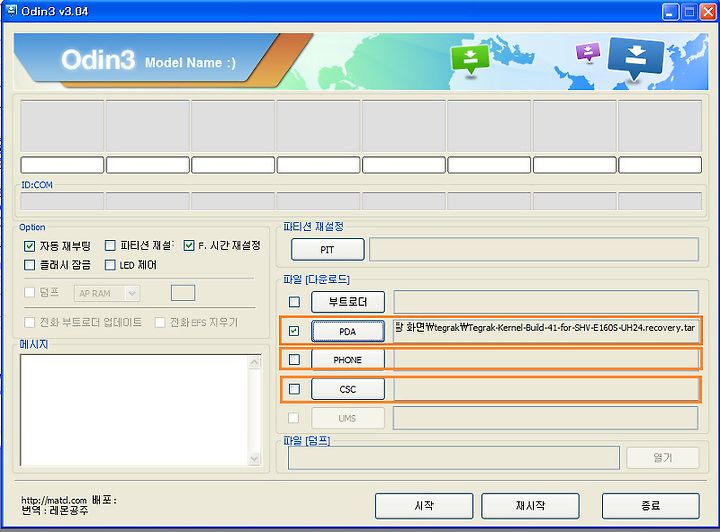The width and height of the screenshot is (720, 532).
Task: Click the 파일 [덤프] path field
Action: click(x=454, y=458)
